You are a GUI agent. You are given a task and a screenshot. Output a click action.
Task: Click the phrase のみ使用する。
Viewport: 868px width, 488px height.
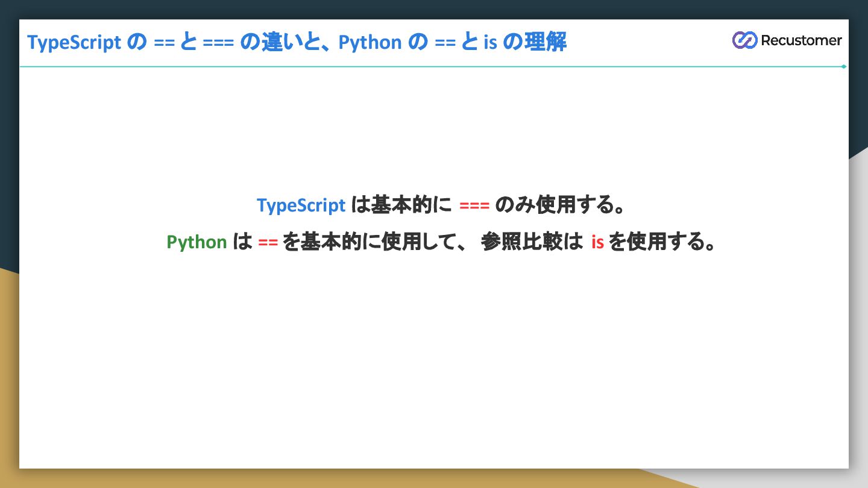point(559,205)
